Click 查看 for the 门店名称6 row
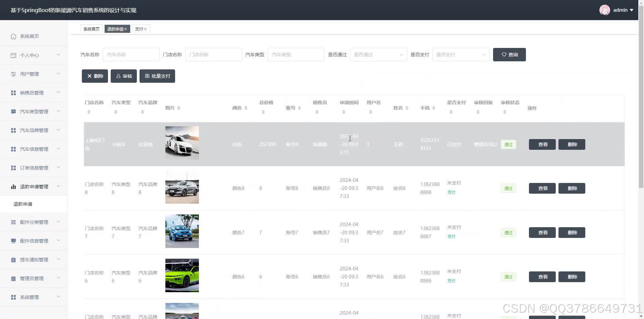 point(542,277)
